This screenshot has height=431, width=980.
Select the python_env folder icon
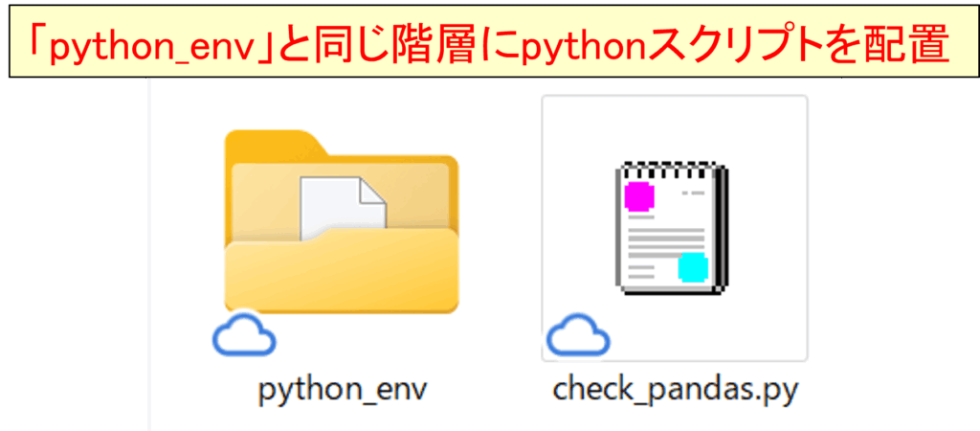tap(342, 221)
